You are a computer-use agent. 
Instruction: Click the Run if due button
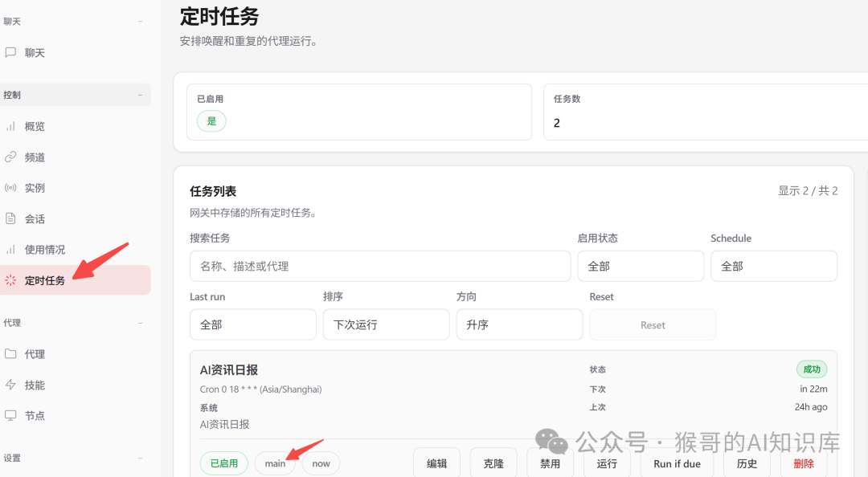coord(677,463)
